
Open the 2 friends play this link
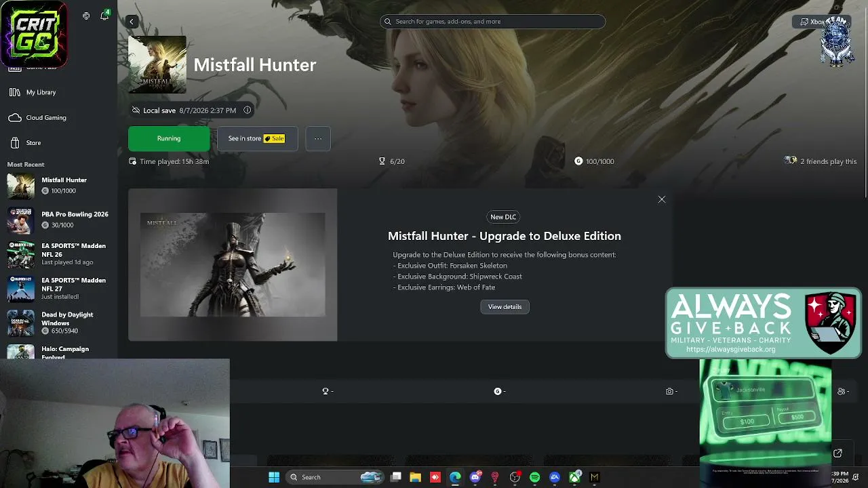tap(821, 161)
